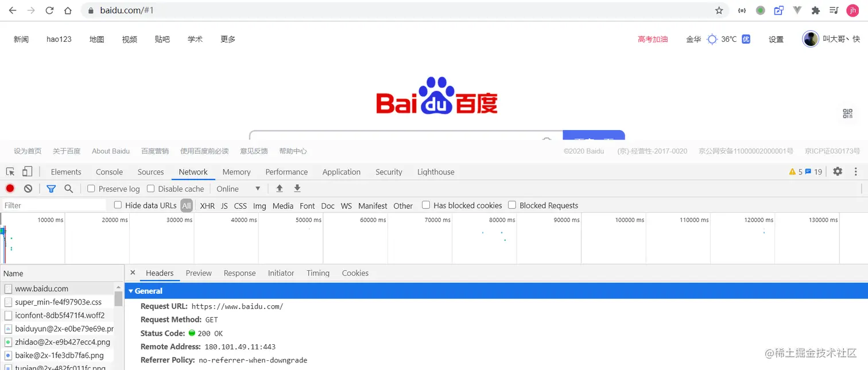Screen dimensions: 868x370
Task: Open the hao123 link
Action: (59, 39)
